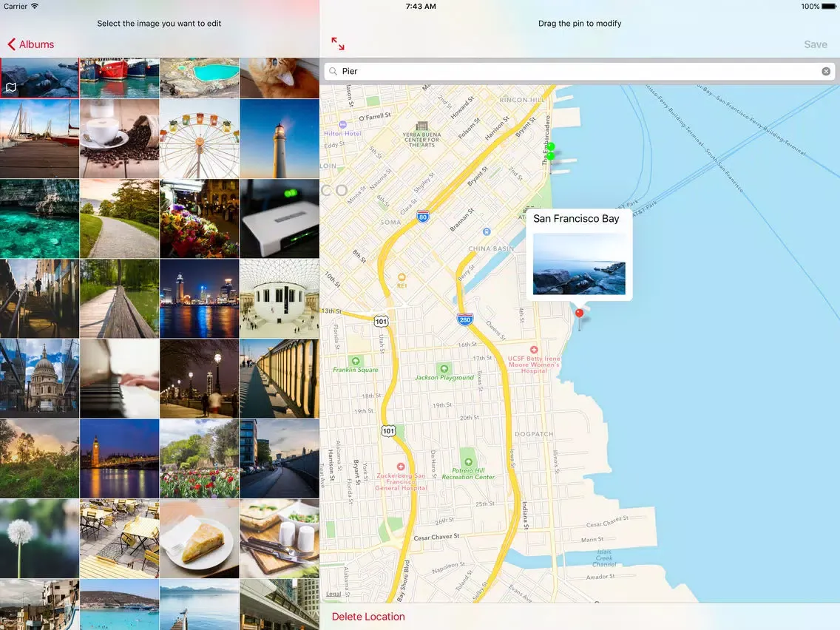Tap the map badge on the selected photo

click(10, 87)
